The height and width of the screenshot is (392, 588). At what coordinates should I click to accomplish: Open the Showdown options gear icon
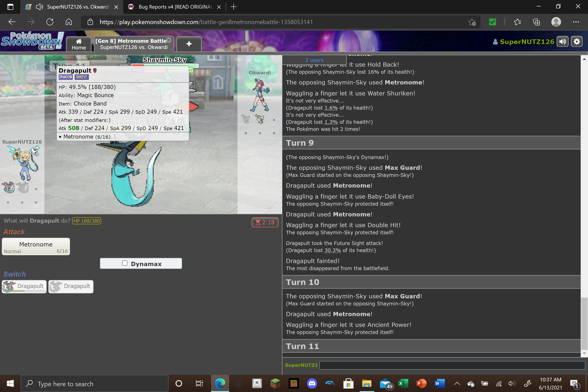click(x=577, y=42)
